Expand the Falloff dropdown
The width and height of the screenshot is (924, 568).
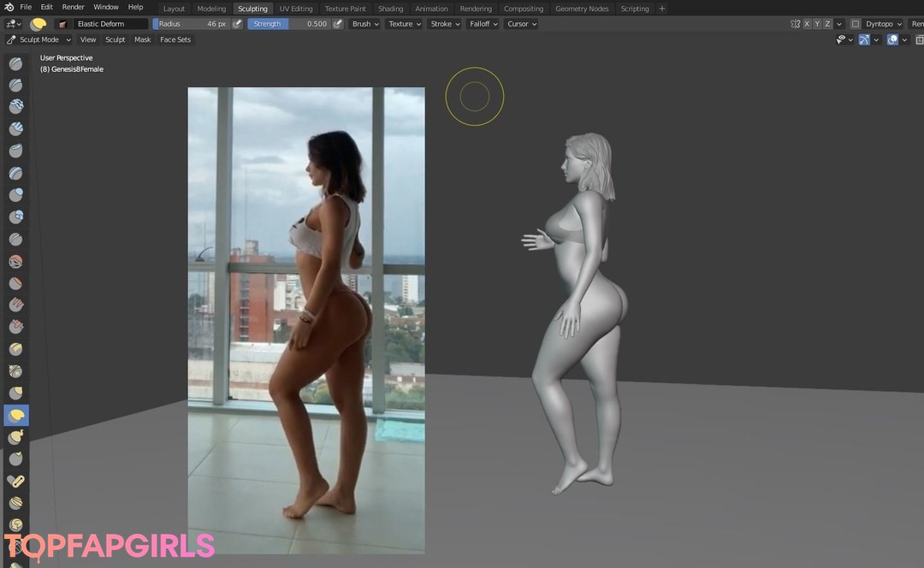483,24
